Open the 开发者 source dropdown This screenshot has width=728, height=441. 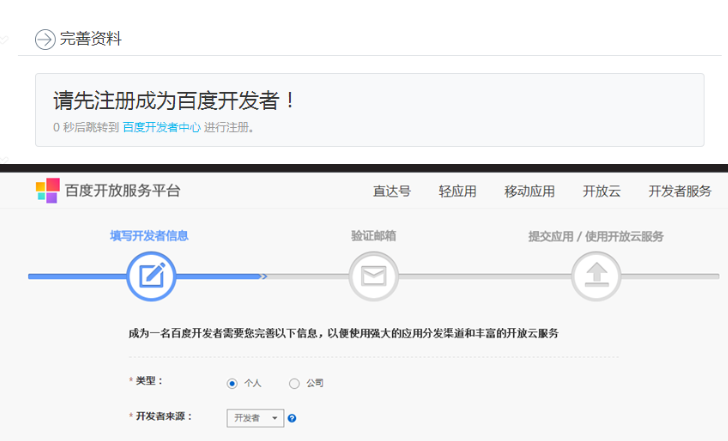click(x=255, y=418)
